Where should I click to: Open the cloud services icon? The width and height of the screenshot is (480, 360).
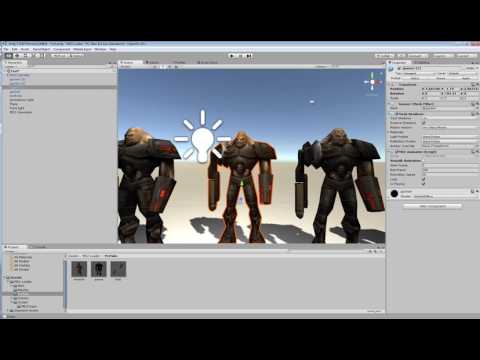(402, 56)
